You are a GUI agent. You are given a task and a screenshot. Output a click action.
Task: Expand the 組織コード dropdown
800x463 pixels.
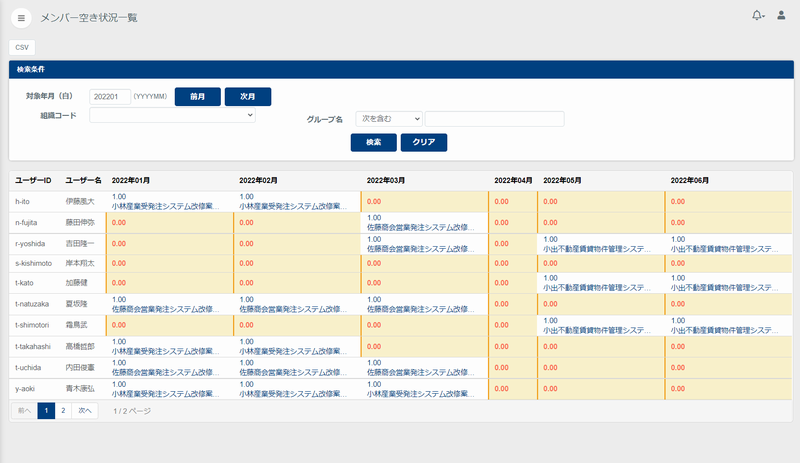172,116
